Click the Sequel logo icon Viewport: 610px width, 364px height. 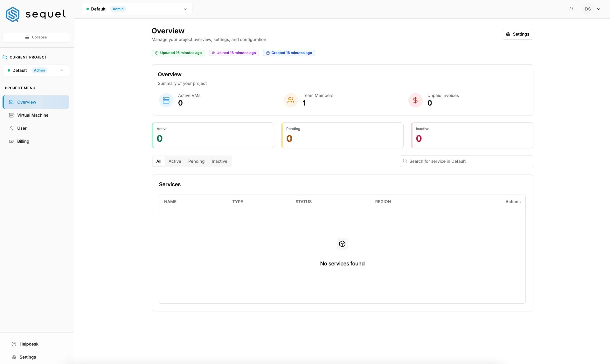point(13,15)
